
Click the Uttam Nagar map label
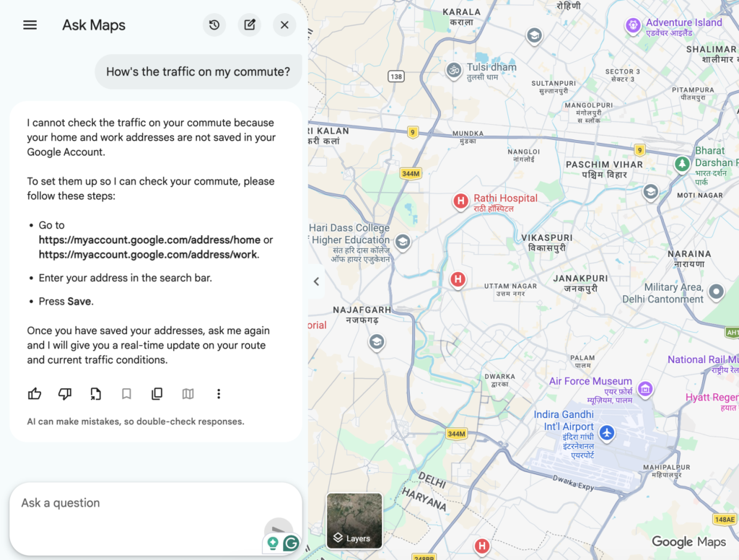510,289
